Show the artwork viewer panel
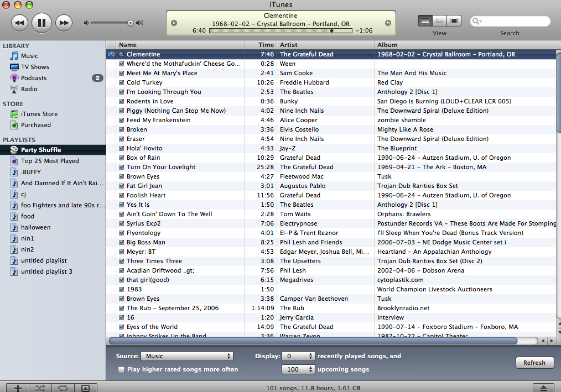The width and height of the screenshot is (561, 392). pyautogui.click(x=85, y=388)
